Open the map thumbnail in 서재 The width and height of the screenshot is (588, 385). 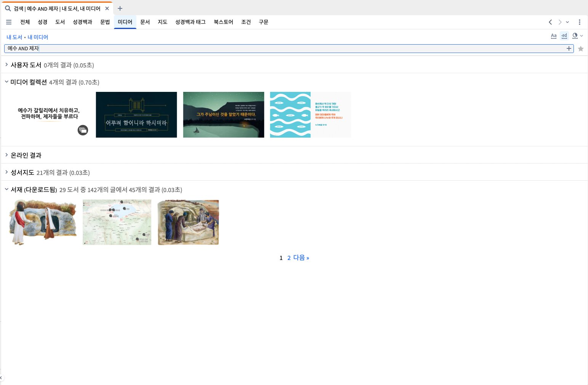[117, 222]
